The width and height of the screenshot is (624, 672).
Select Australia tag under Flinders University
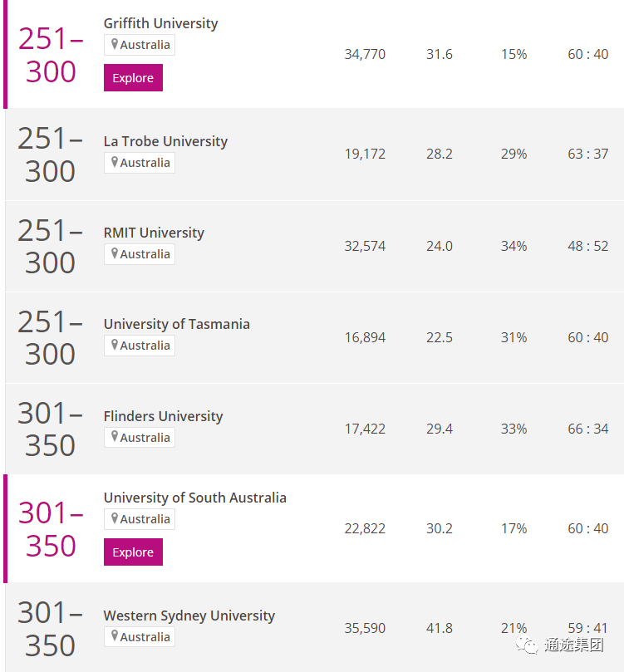click(x=140, y=438)
